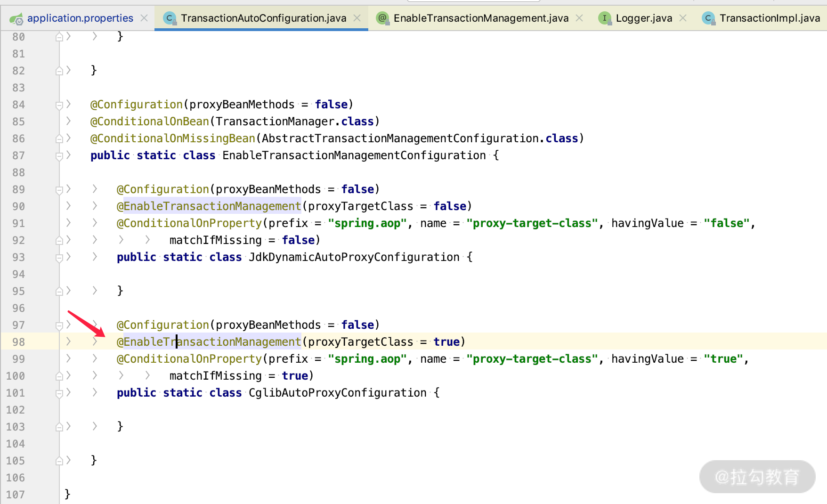This screenshot has height=504, width=827.
Task: Collapse fold marker at line 89
Action: pos(59,189)
